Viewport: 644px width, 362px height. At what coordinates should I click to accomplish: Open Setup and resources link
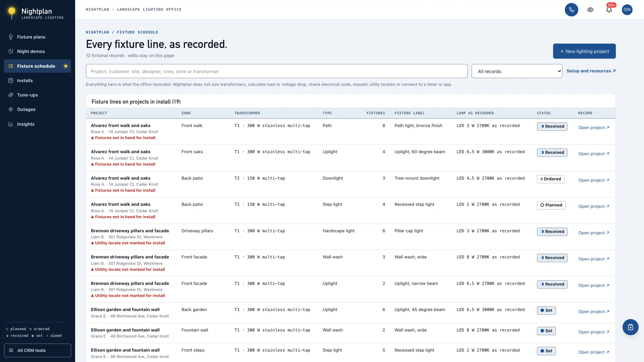[x=591, y=71]
